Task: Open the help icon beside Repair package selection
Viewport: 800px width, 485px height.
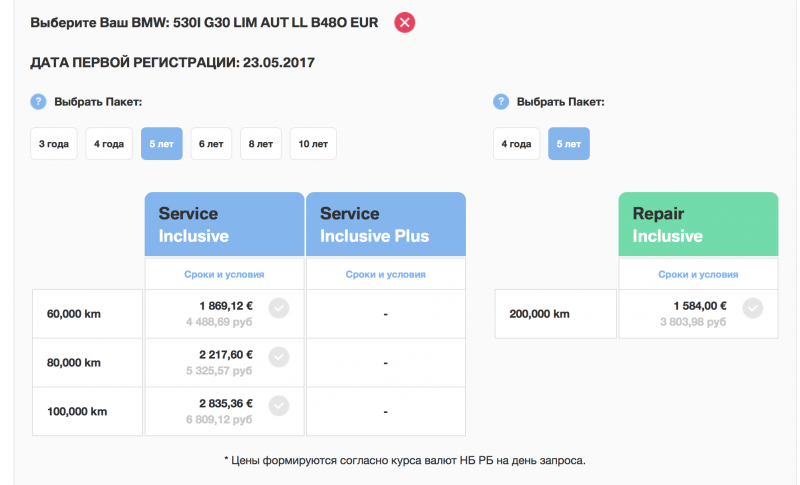Action: tap(501, 102)
